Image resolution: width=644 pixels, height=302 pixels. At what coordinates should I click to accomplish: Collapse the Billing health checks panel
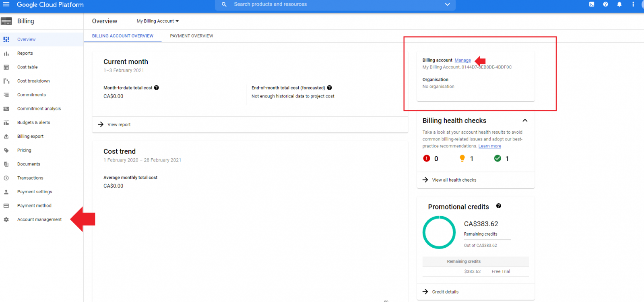(525, 120)
